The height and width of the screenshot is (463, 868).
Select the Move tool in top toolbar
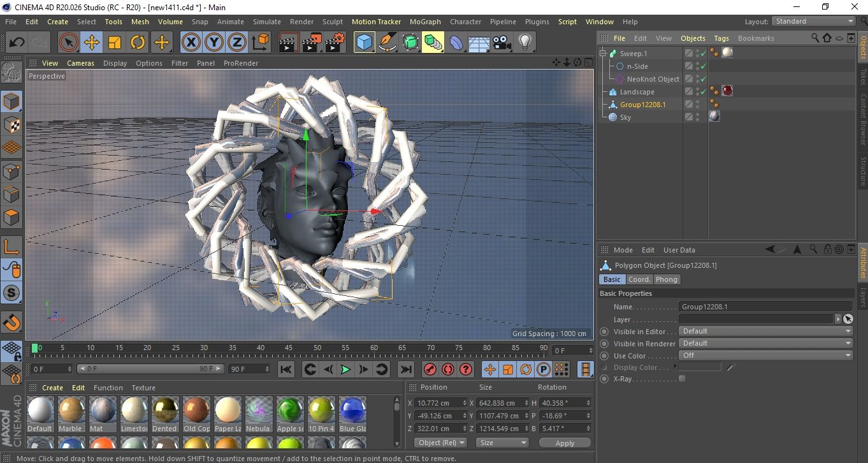tap(91, 43)
